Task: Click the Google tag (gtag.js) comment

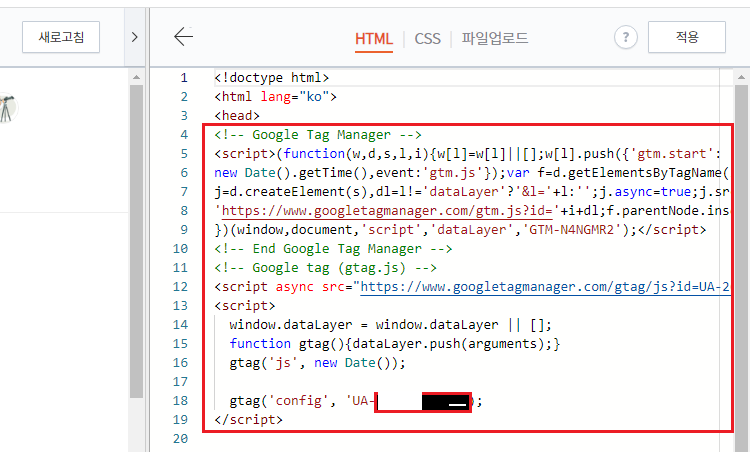Action: click(325, 267)
